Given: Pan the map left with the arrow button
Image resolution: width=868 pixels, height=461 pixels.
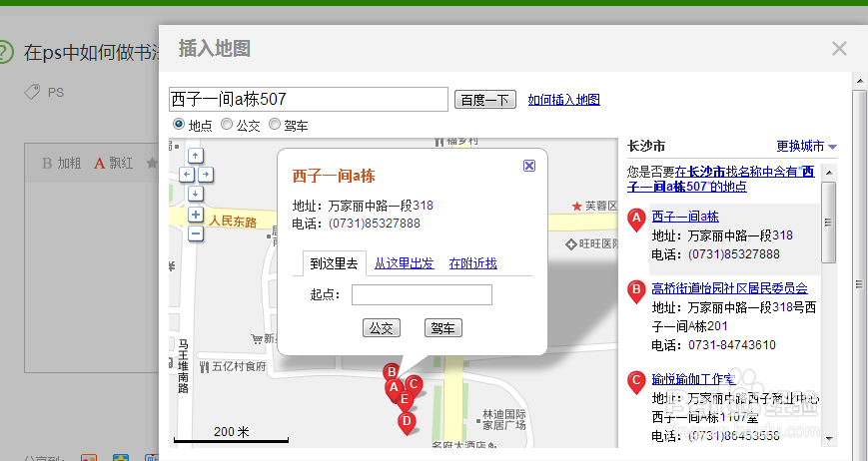Looking at the screenshot, I should (187, 175).
